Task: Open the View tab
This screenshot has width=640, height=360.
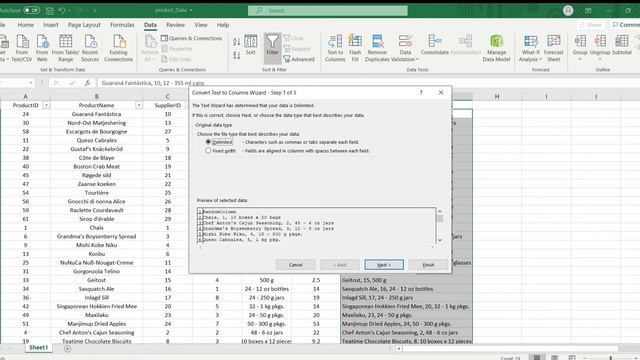Action: (200, 25)
